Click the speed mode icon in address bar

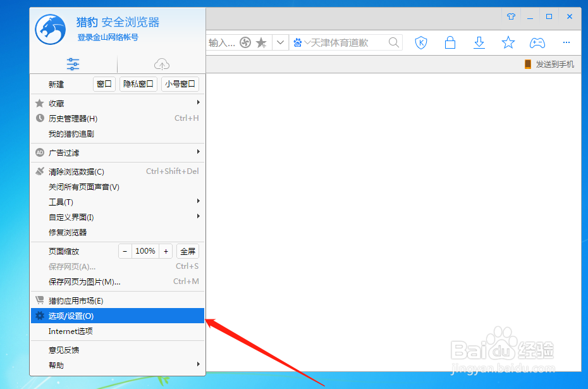coord(245,42)
